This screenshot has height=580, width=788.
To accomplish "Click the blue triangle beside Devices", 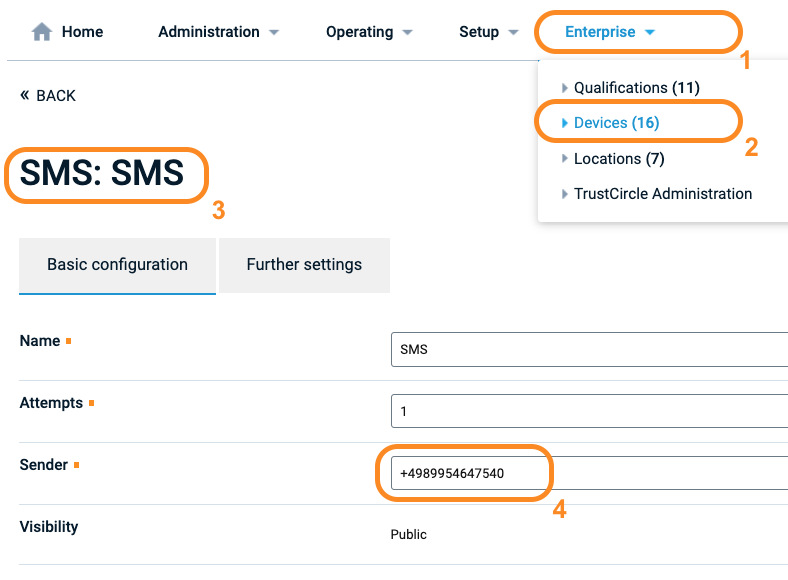I will point(564,123).
